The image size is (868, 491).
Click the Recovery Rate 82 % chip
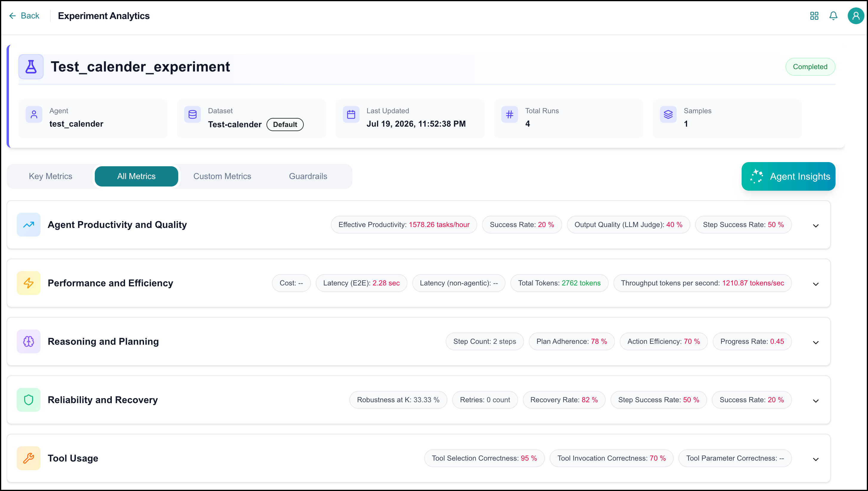click(x=564, y=400)
